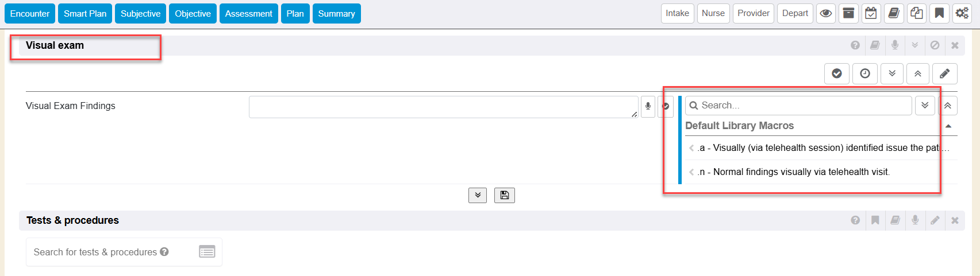Save using the floppy disk icon
980x276 pixels.
[504, 195]
